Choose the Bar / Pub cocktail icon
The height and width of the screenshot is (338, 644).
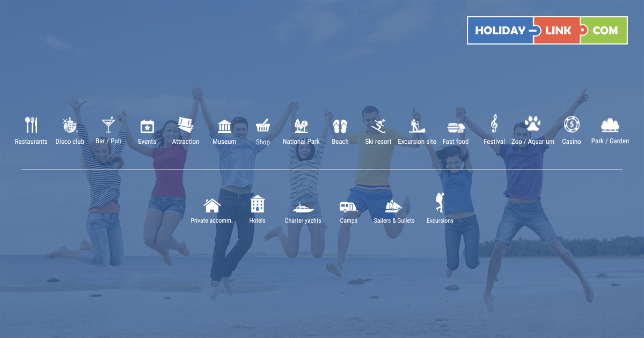click(108, 125)
